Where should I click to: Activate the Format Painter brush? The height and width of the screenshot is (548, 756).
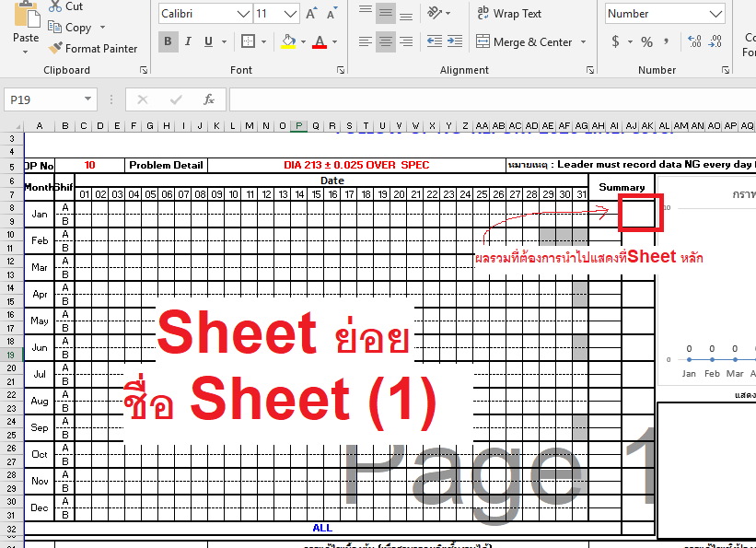55,48
